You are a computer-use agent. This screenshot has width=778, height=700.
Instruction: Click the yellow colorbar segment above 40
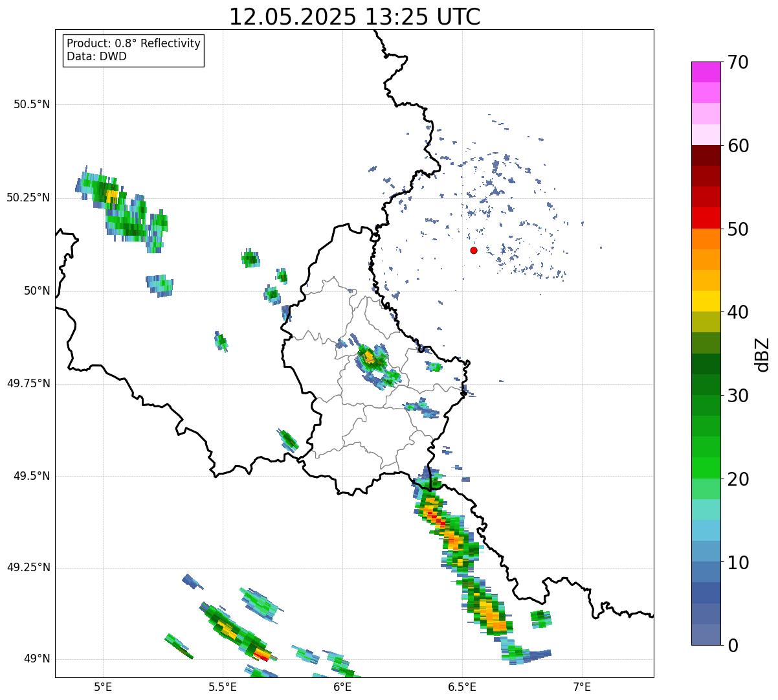point(706,301)
